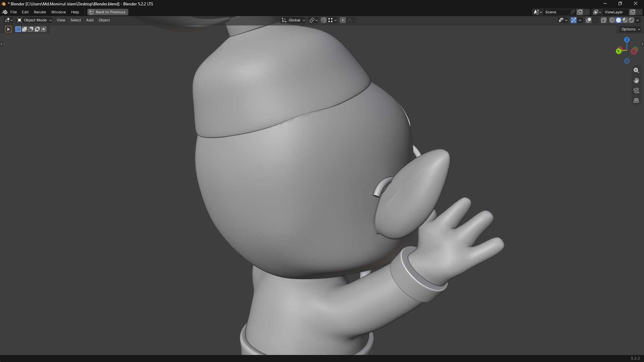Open the viewport shading options dropdown arrow
644x362 pixels.
[638, 20]
